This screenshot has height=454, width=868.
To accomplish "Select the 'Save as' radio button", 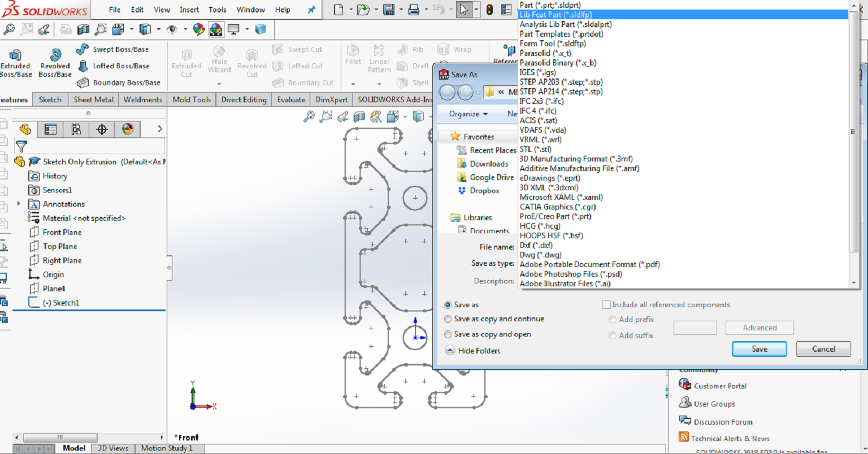I will coord(448,304).
